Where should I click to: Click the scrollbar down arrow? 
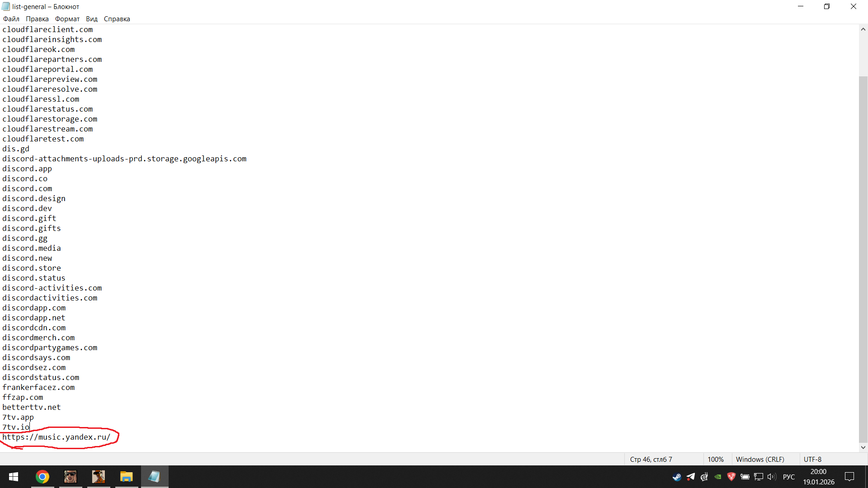point(863,447)
